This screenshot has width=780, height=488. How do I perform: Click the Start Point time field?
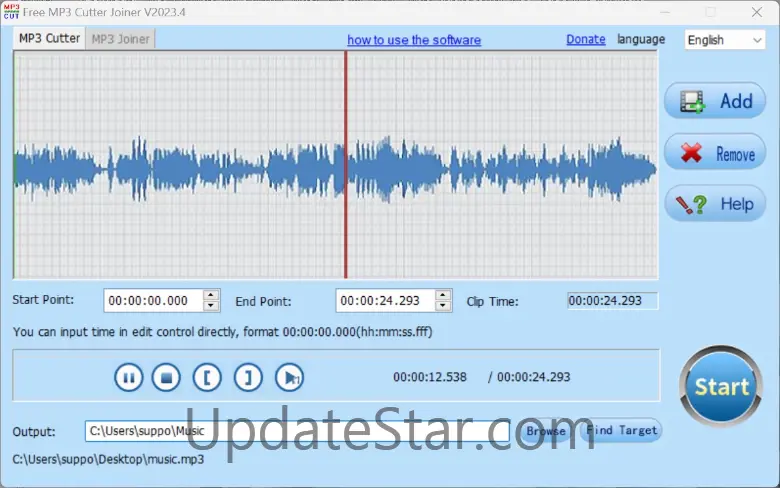tap(153, 300)
